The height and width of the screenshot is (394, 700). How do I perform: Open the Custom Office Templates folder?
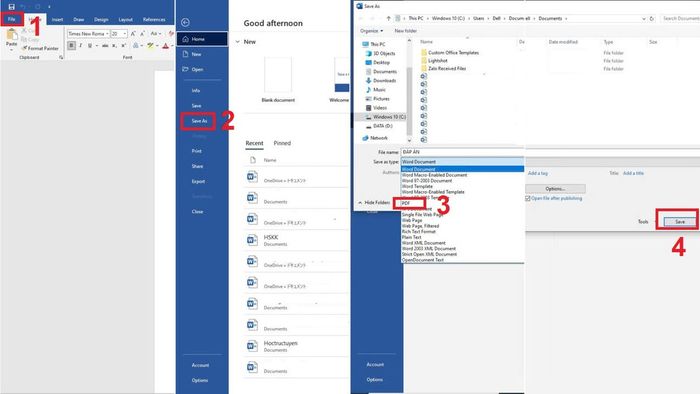[450, 53]
